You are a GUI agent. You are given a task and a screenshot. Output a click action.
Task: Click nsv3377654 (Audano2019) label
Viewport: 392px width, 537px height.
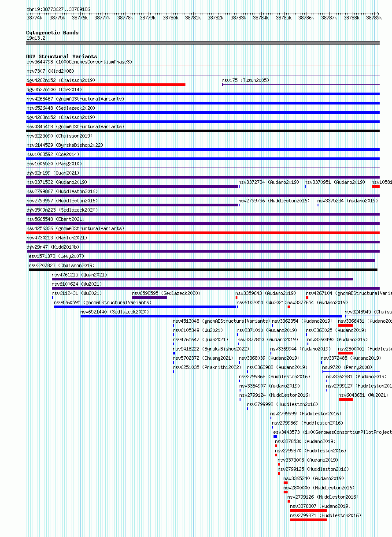[x=318, y=302]
